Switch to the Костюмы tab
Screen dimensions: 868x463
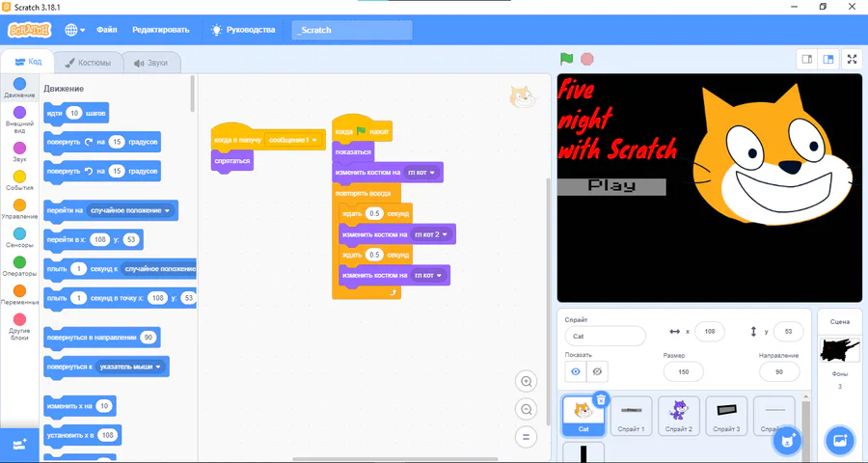88,63
